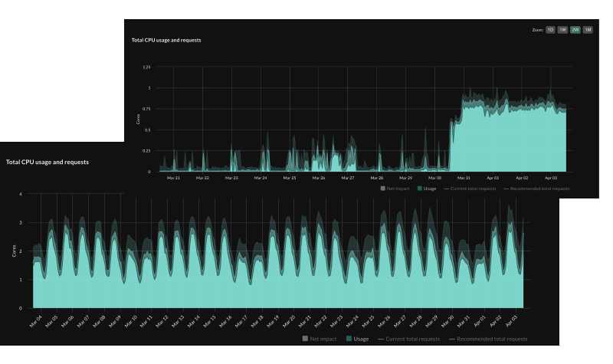This screenshot has height=364, width=613.
Task: Click the Mar 21 label on upper chart axis
Action: click(173, 178)
